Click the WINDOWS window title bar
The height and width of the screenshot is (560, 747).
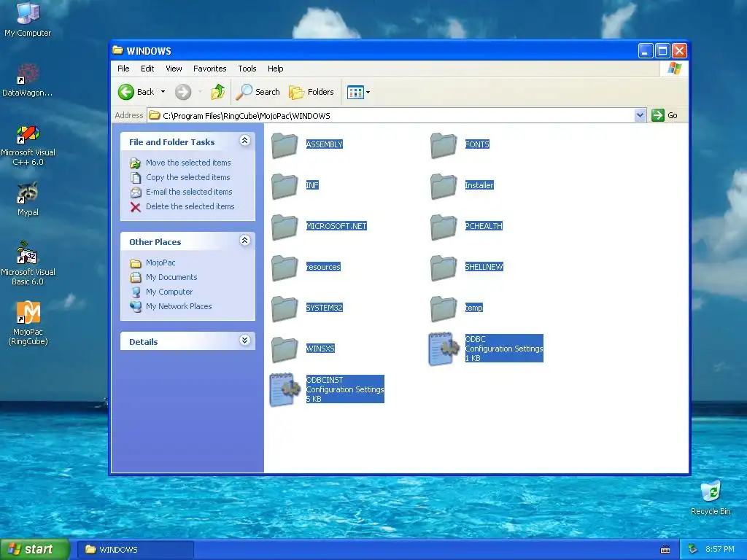(x=374, y=50)
